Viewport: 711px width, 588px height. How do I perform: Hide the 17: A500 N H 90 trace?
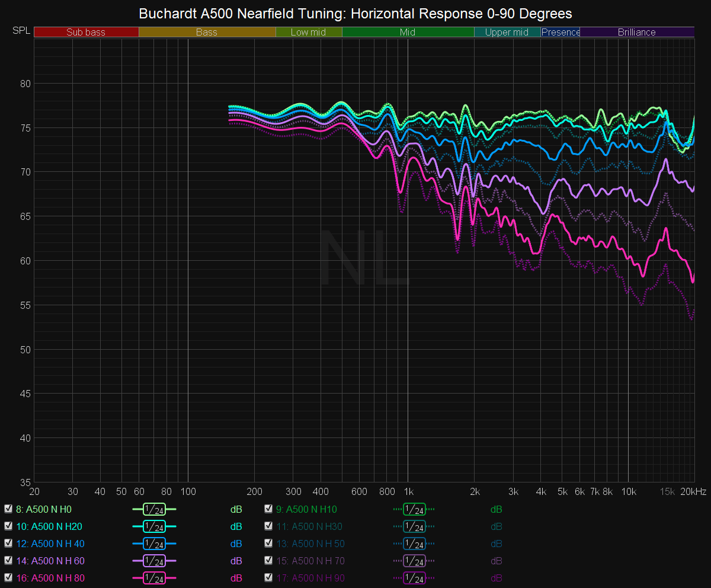pos(268,578)
